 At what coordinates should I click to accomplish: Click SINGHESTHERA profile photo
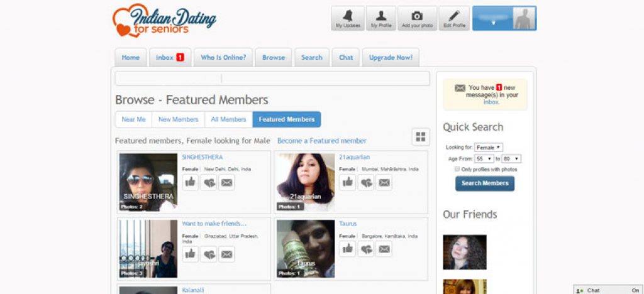pyautogui.click(x=148, y=182)
